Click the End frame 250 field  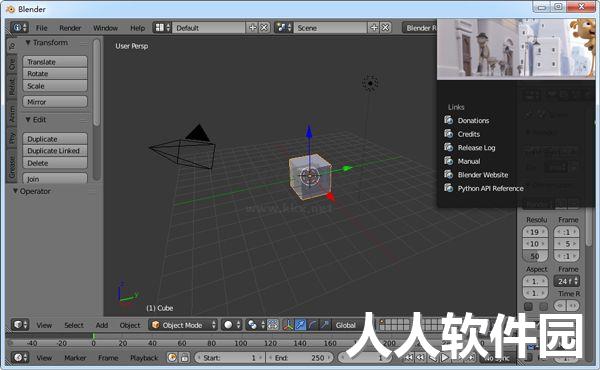[300, 358]
